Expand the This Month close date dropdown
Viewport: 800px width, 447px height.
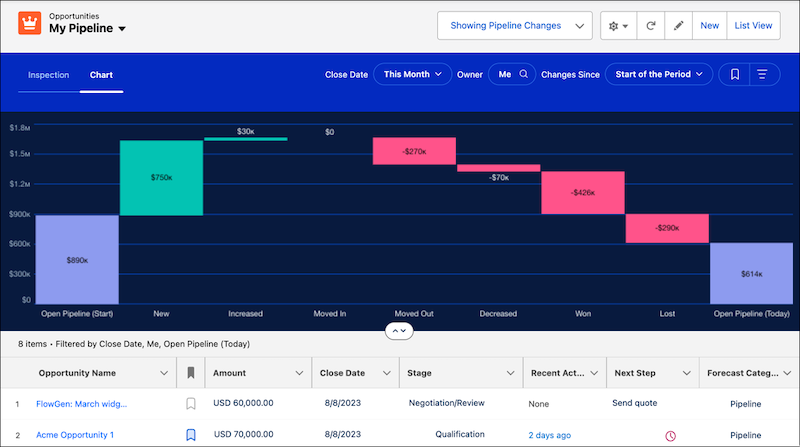tap(411, 74)
